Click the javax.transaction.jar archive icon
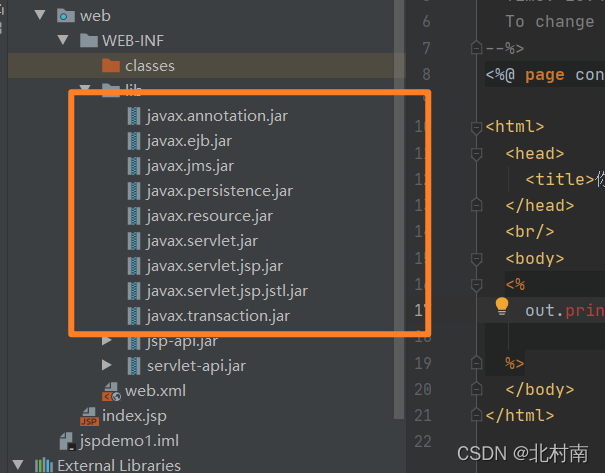Viewport: 605px width, 473px height. 134,316
